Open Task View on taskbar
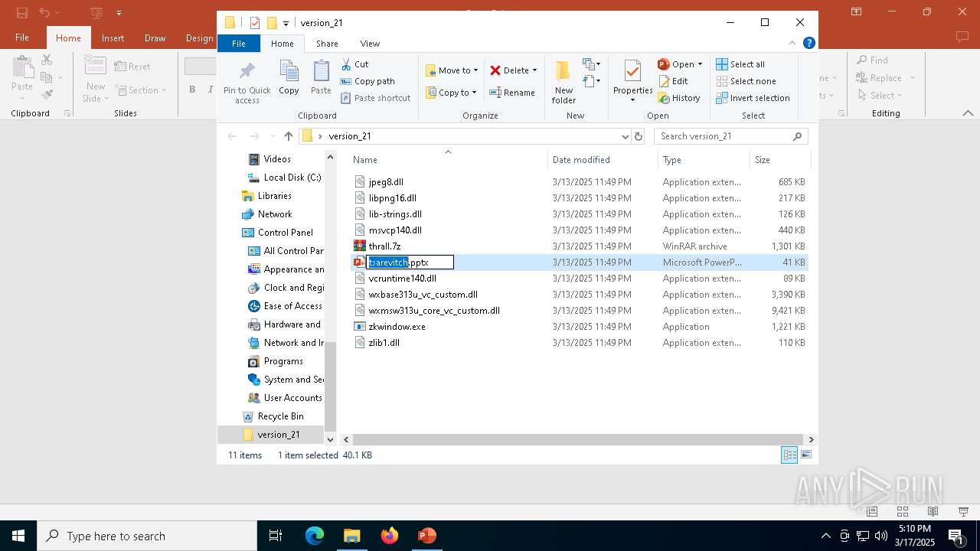Viewport: 980px width, 551px height. [276, 536]
